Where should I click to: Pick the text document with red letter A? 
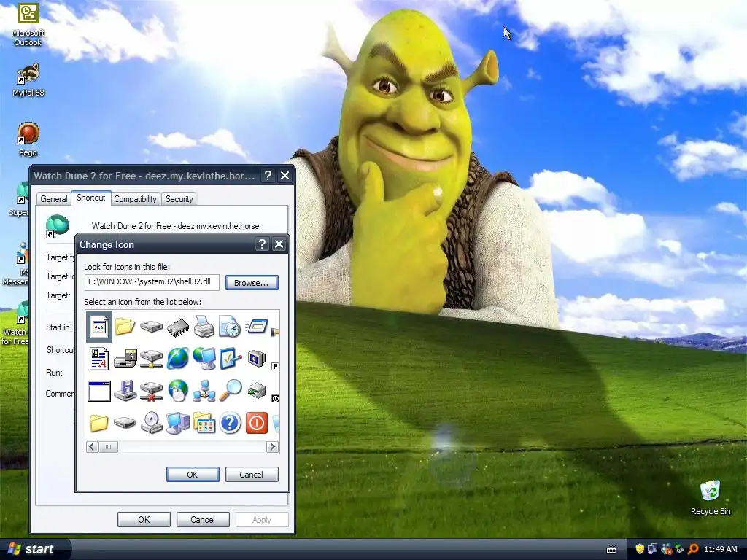coord(99,359)
